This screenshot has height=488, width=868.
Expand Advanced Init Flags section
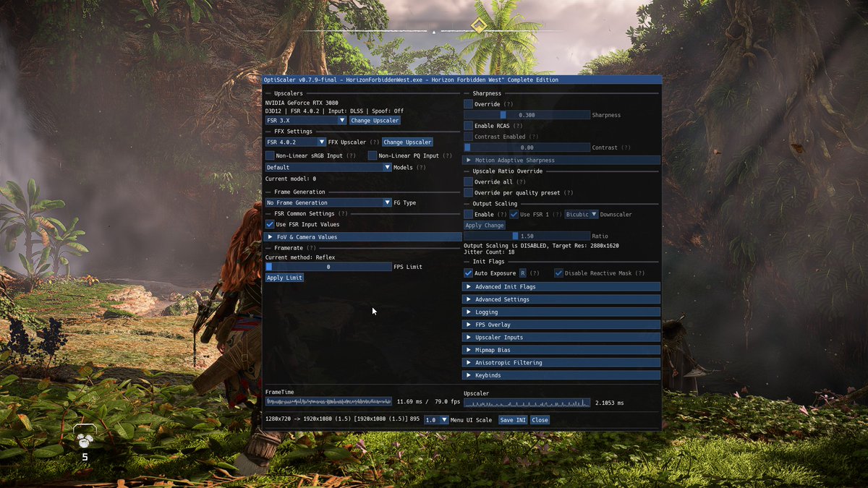(561, 286)
